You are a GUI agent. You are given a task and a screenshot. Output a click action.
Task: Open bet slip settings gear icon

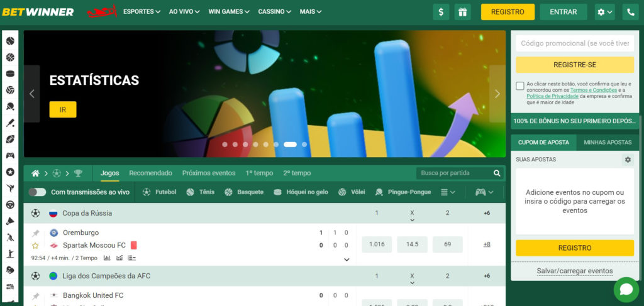[x=628, y=160]
